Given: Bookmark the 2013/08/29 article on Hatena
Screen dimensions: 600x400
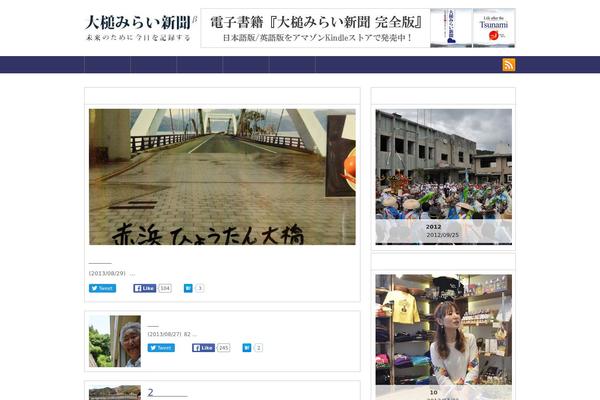Looking at the screenshot, I should point(188,288).
